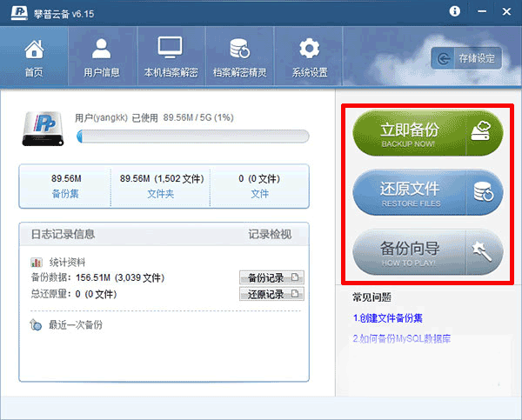Open the 还原记录 button
This screenshot has height=420, width=522.
point(271,294)
